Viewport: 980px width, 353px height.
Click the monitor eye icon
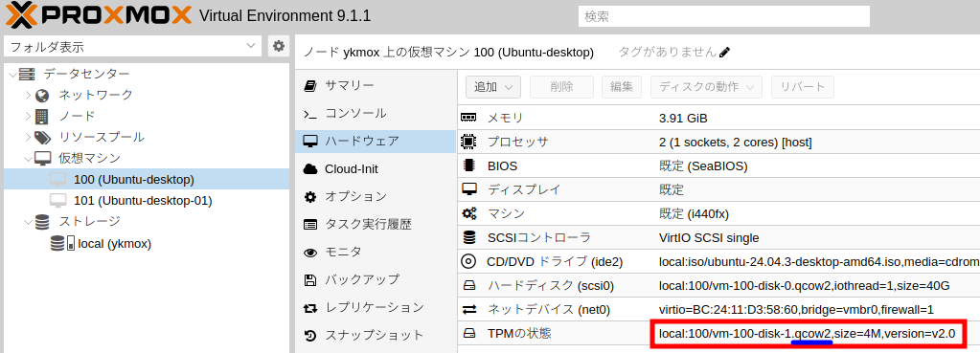click(x=310, y=253)
